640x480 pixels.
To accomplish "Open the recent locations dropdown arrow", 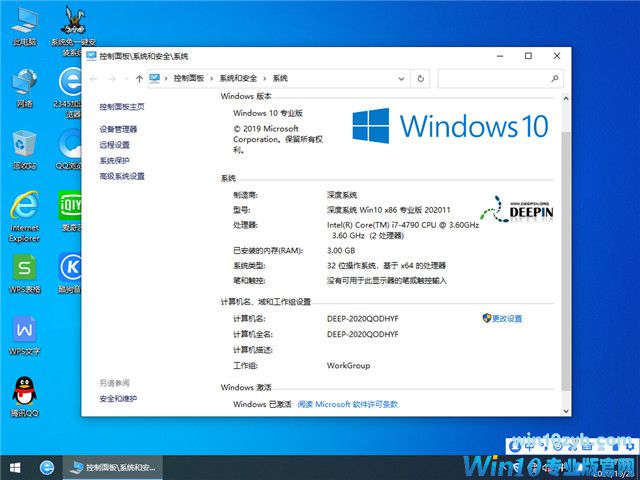I will pos(126,79).
